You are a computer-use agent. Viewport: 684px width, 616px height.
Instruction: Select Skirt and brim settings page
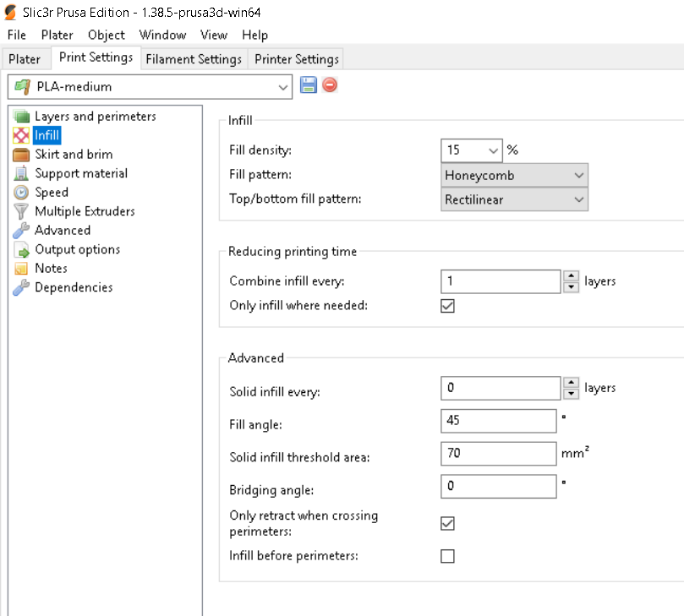[74, 155]
